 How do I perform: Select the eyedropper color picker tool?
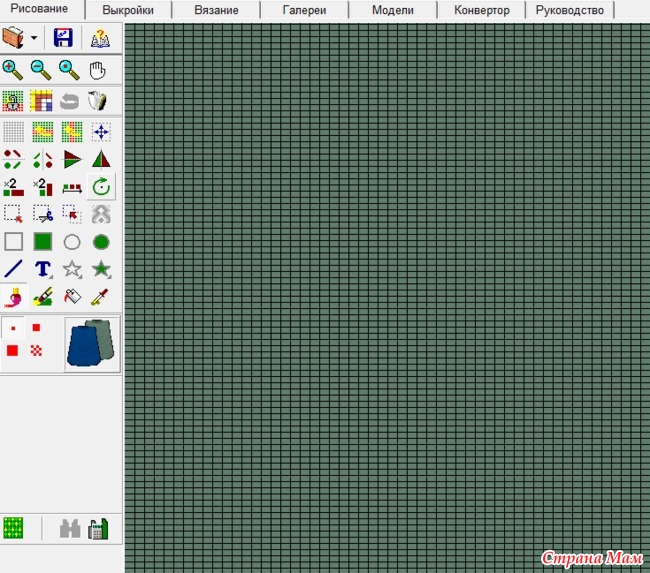[101, 296]
